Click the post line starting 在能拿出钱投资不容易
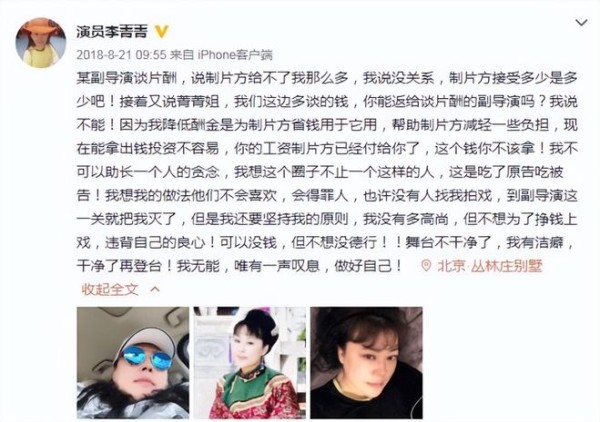Image resolution: width=600 pixels, height=422 pixels. pyautogui.click(x=327, y=148)
